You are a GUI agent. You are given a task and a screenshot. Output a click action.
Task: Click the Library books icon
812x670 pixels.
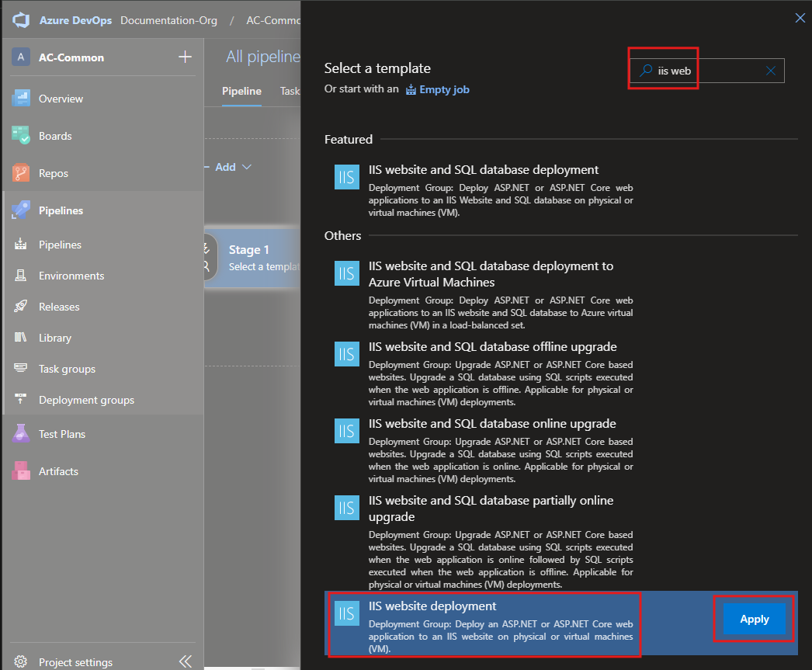(x=21, y=338)
